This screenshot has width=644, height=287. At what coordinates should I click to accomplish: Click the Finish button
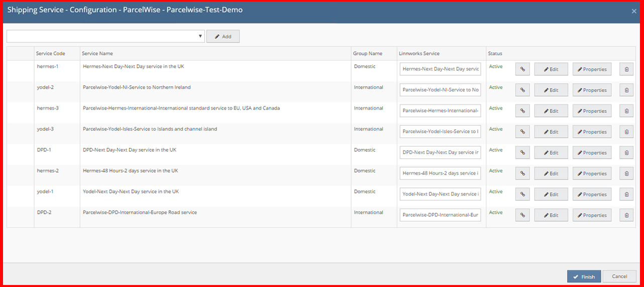pyautogui.click(x=584, y=276)
